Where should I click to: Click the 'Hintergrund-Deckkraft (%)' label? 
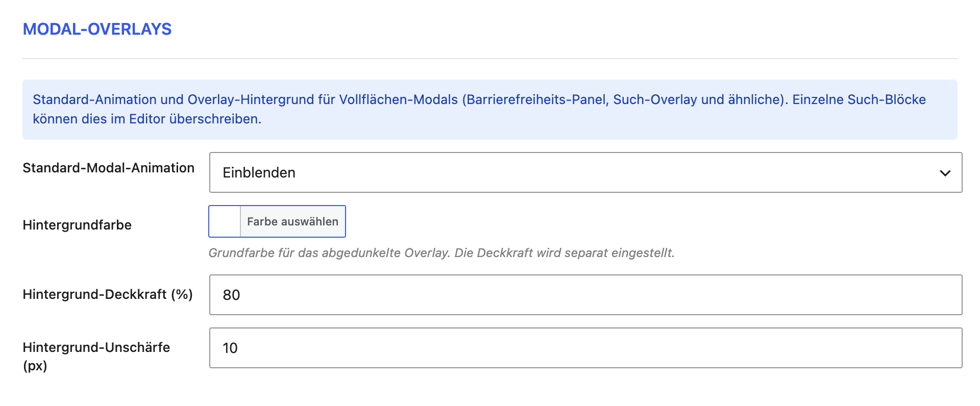click(108, 294)
